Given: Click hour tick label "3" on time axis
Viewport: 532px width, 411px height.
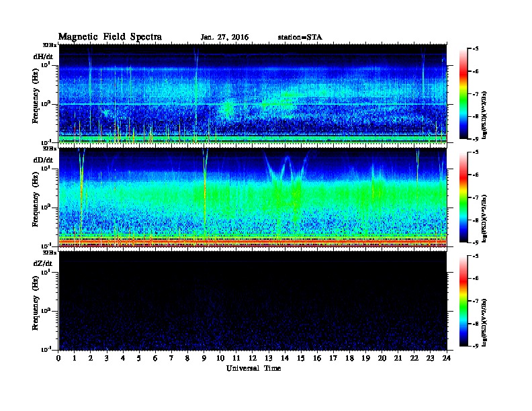Looking at the screenshot, I should point(107,359).
